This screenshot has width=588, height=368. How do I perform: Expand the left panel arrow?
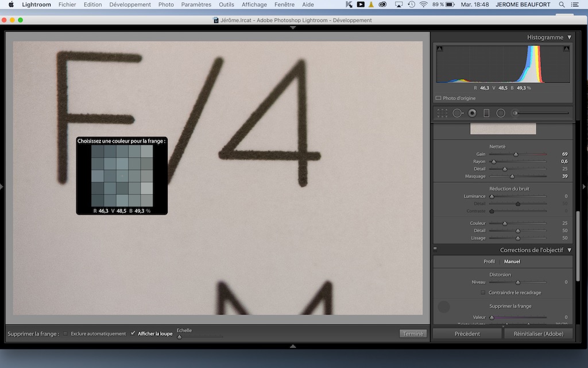coord(2,186)
